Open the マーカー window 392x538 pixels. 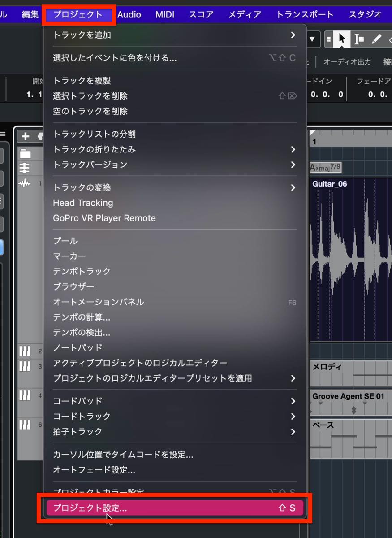(175, 256)
